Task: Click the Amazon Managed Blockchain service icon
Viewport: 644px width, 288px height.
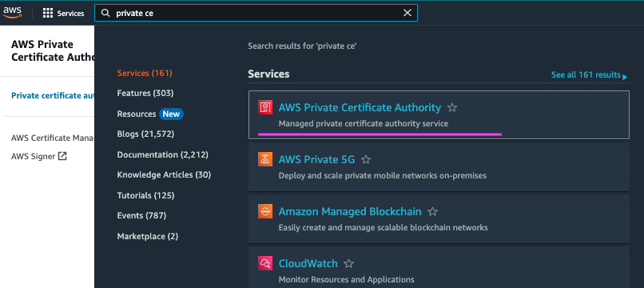Action: pyautogui.click(x=265, y=211)
